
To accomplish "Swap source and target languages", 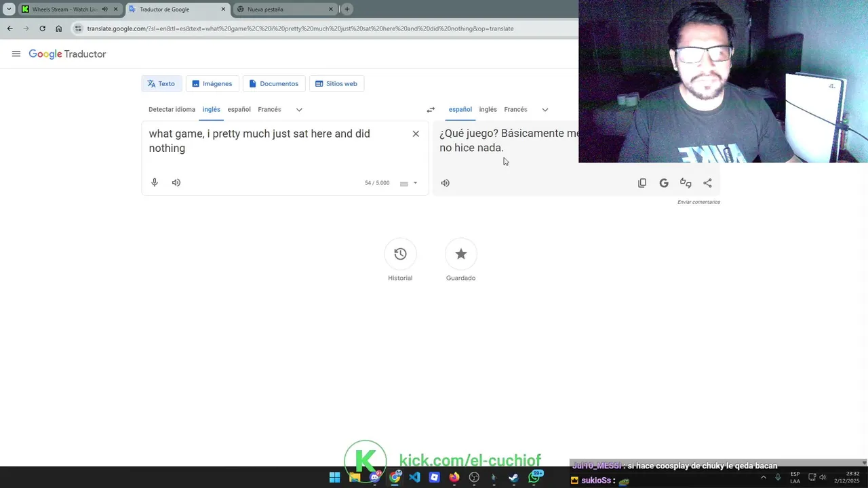I will point(431,110).
